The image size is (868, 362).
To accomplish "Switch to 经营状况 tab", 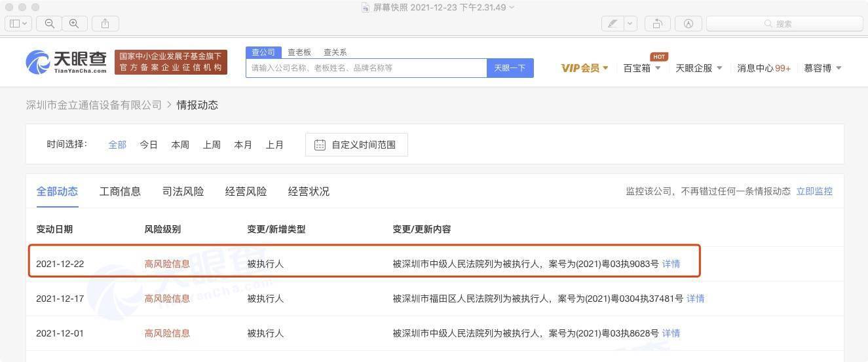I will (309, 191).
